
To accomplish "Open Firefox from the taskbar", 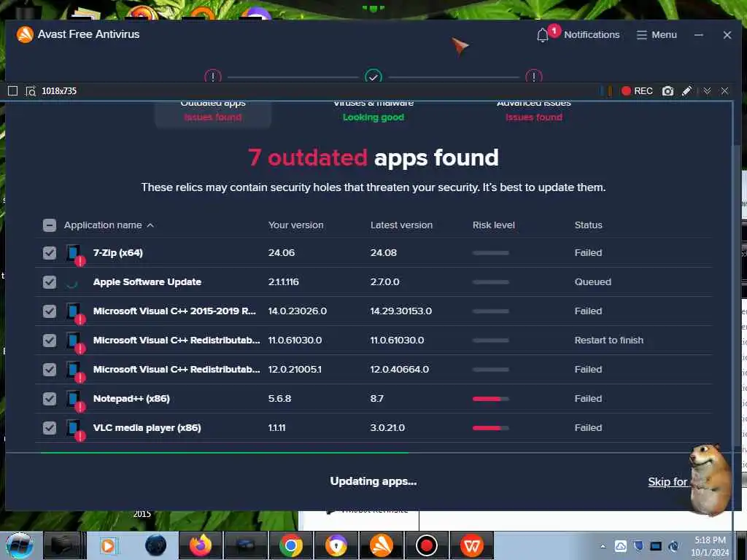I will [x=201, y=545].
